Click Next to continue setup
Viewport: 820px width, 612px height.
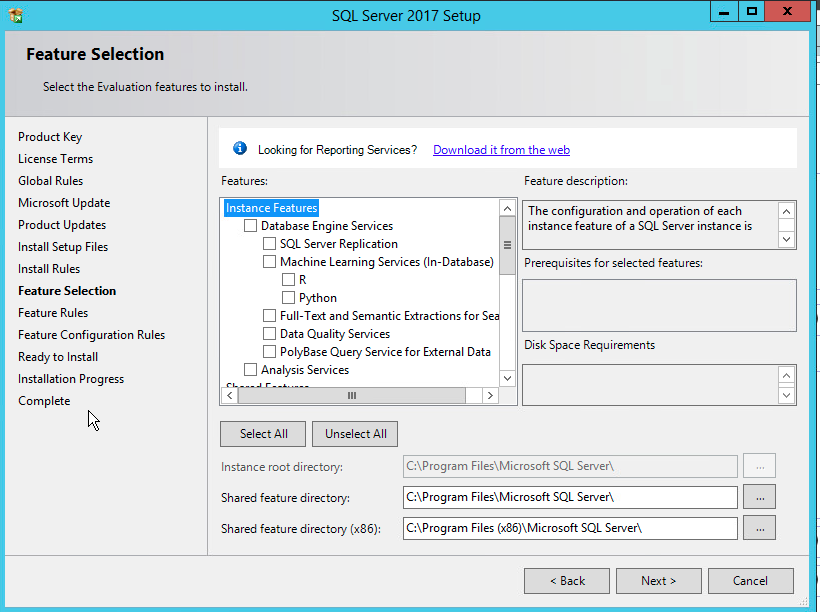click(658, 580)
